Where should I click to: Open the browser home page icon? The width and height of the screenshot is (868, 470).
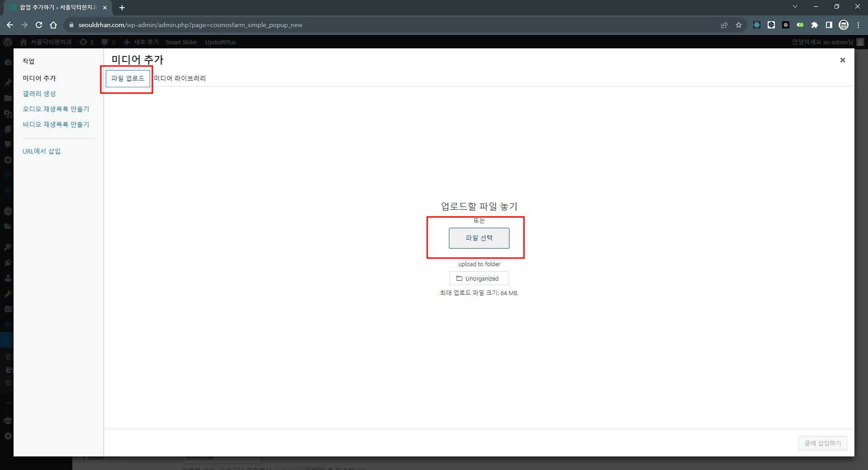[x=53, y=25]
